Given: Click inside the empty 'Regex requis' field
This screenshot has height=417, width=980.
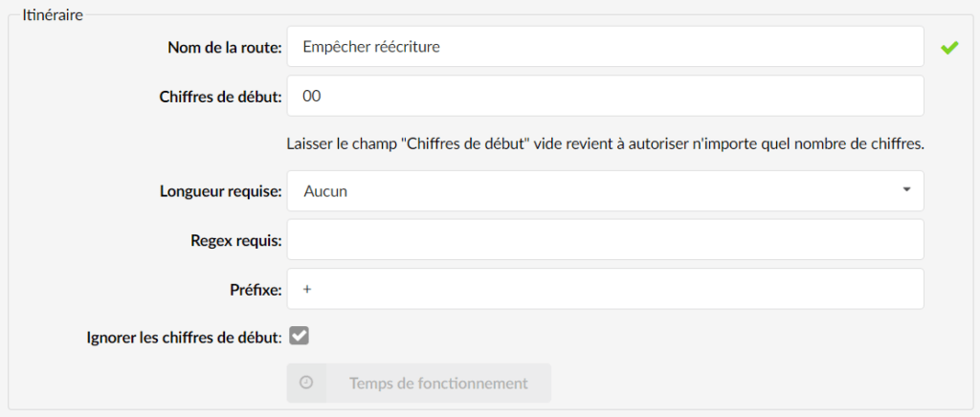Looking at the screenshot, I should coord(605,240).
